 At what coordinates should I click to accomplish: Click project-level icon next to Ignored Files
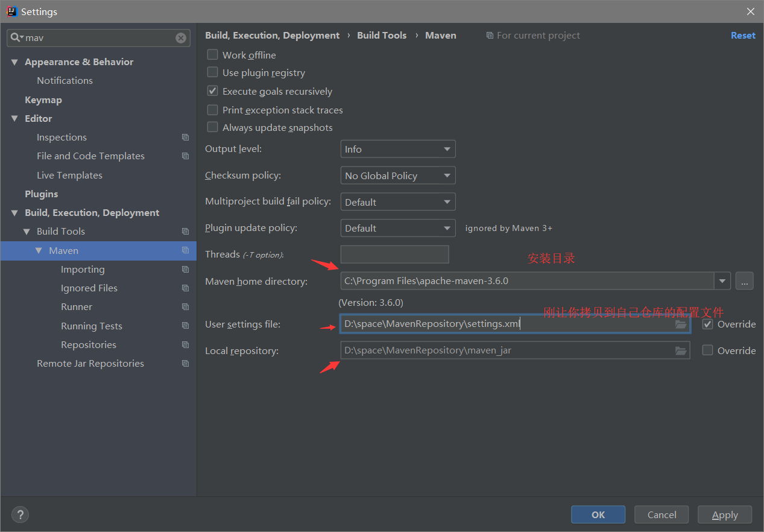pos(185,288)
